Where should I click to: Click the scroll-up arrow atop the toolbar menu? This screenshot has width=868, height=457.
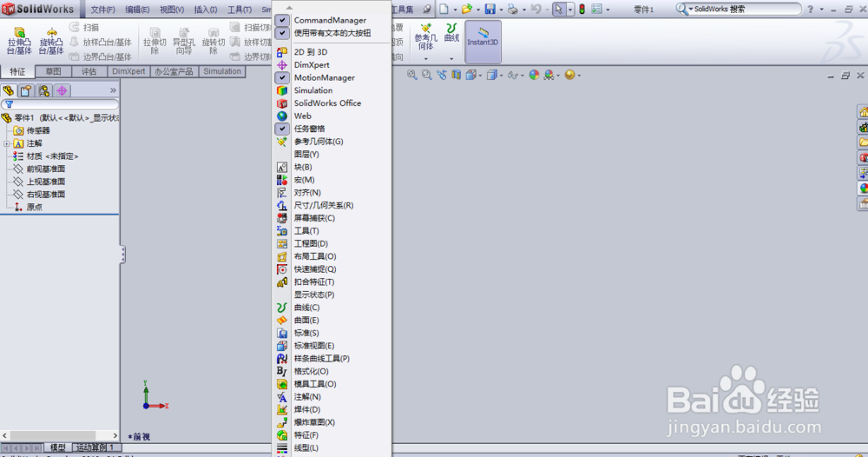coord(289,8)
